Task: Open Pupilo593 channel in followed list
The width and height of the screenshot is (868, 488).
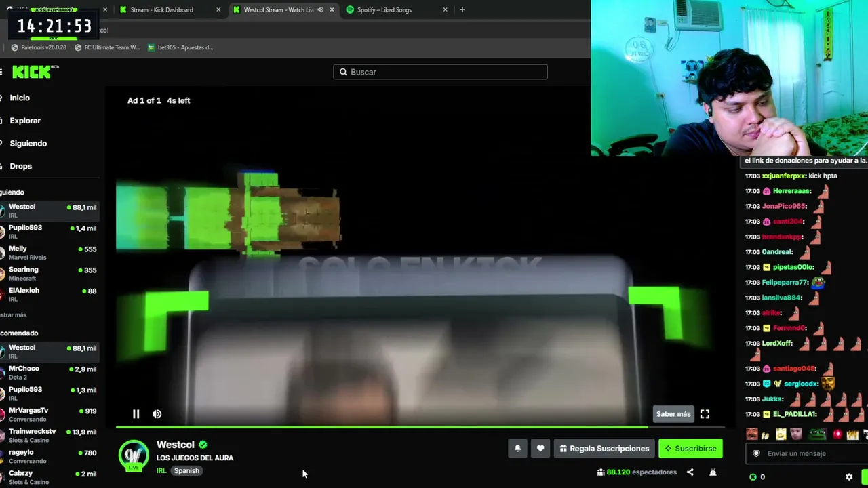Action: click(50, 232)
